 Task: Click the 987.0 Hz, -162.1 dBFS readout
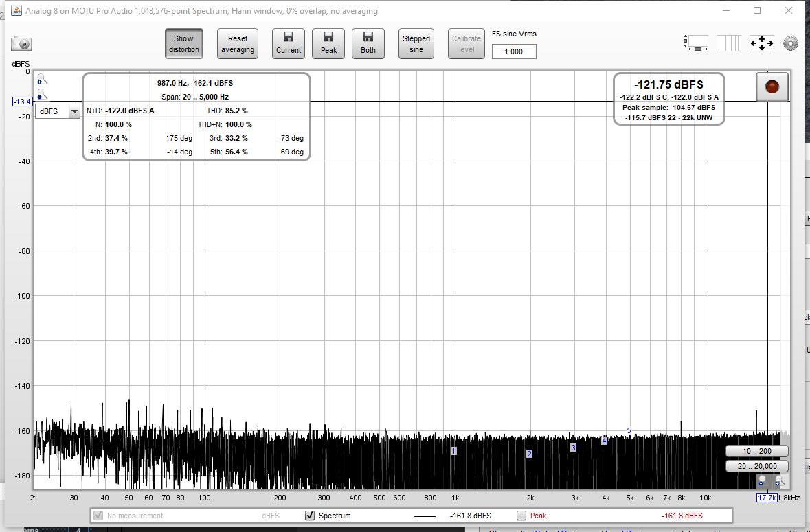pos(195,83)
